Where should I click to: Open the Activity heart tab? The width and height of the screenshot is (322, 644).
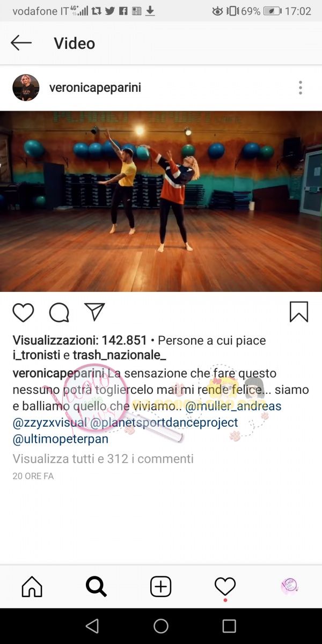pyautogui.click(x=225, y=587)
